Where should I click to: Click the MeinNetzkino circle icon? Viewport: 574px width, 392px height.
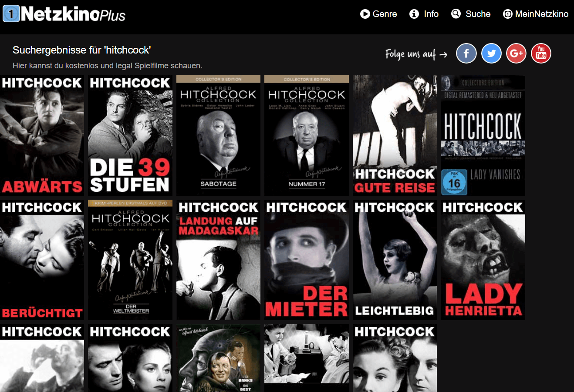[507, 14]
